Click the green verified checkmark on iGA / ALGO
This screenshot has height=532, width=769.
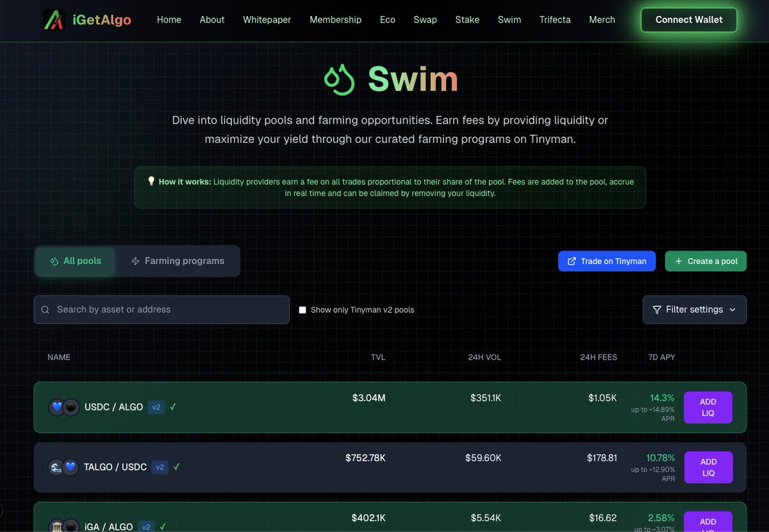coord(163,526)
